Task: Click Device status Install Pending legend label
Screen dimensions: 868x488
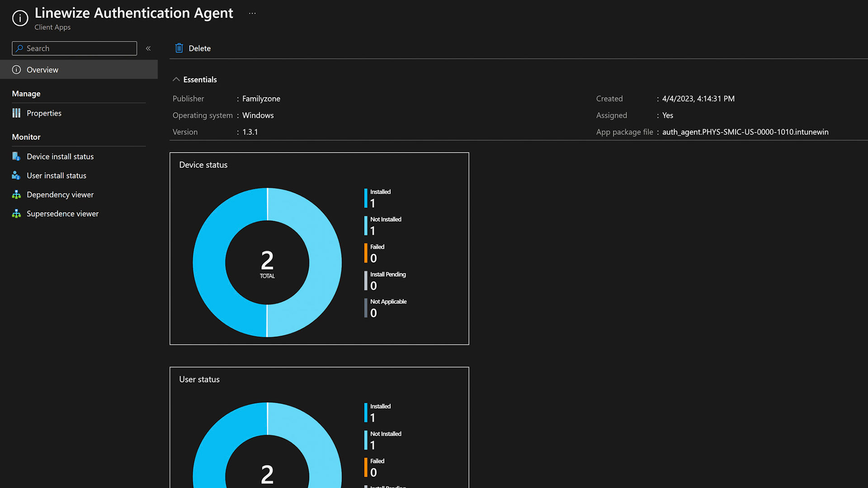Action: (388, 274)
